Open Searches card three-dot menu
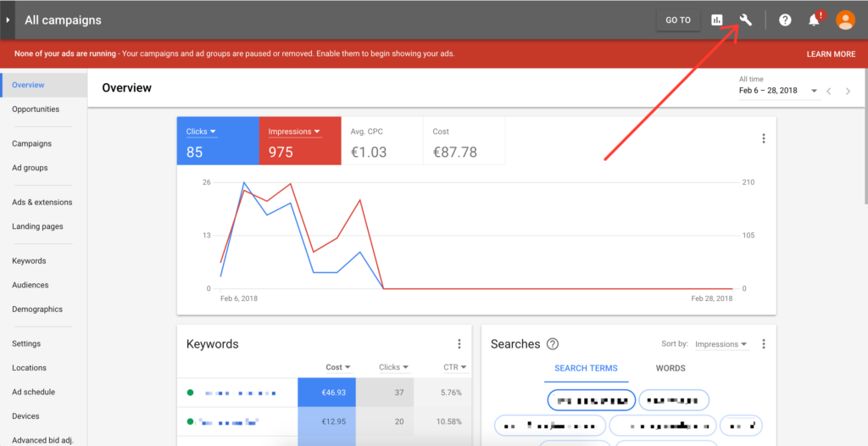Image resolution: width=868 pixels, height=446 pixels. click(763, 344)
